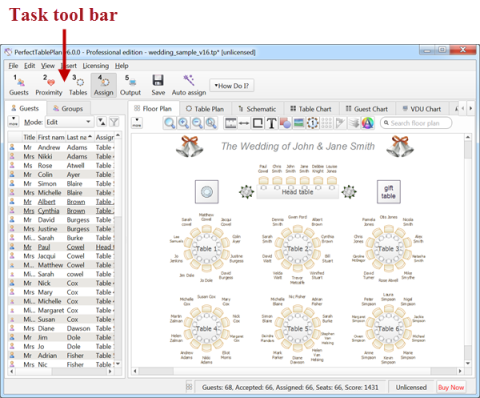Open the Licensing menu
Viewport: 480px width, 398px height.
96,66
